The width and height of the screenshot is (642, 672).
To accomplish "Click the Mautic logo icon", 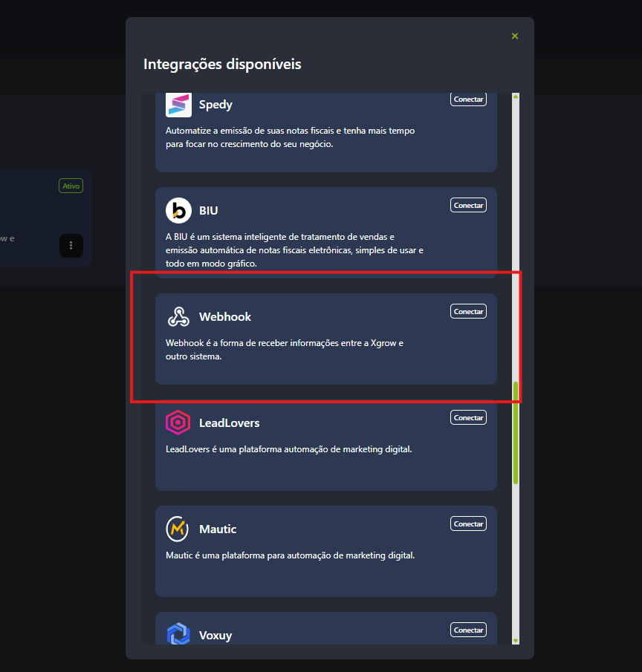I will pyautogui.click(x=177, y=529).
